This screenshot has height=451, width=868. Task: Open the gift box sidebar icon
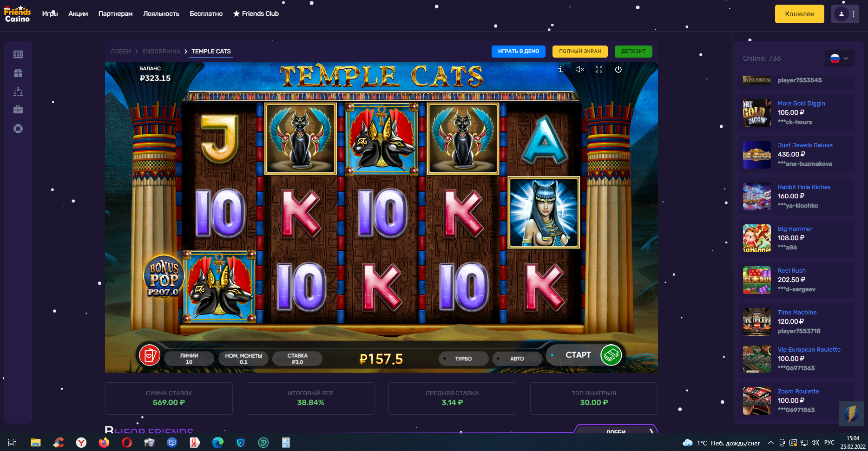(x=18, y=73)
